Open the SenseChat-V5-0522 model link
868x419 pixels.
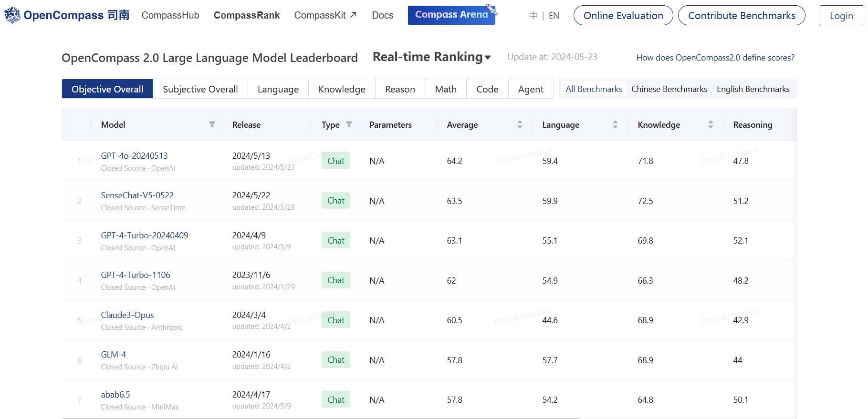137,195
